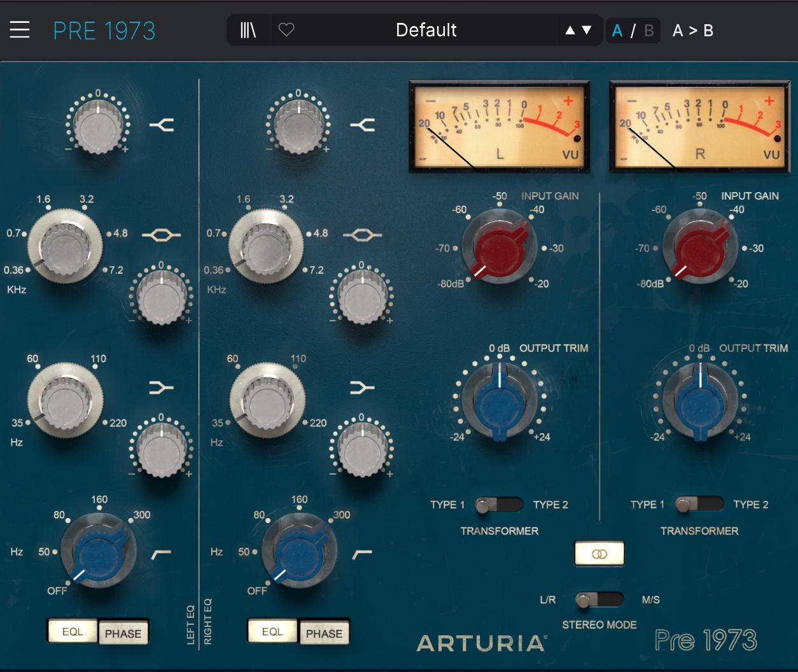The image size is (798, 672).
Task: Toggle the Right EQ EQL button
Action: click(x=272, y=631)
